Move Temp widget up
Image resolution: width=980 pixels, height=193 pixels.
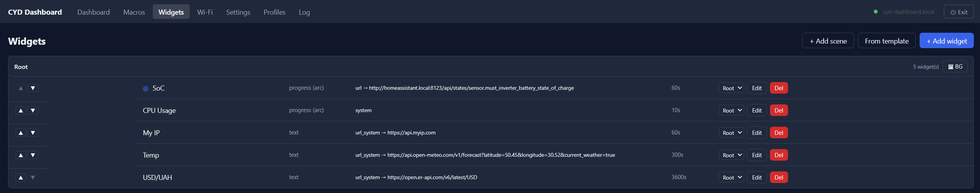[x=21, y=155]
